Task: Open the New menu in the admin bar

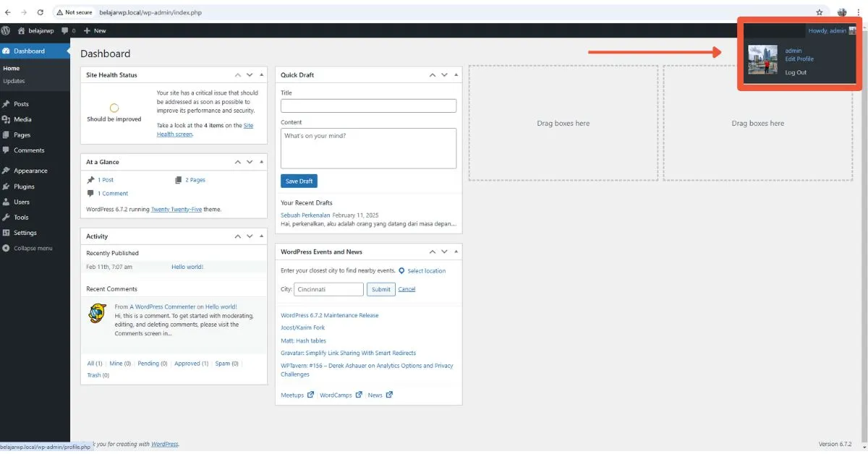Action: [95, 30]
